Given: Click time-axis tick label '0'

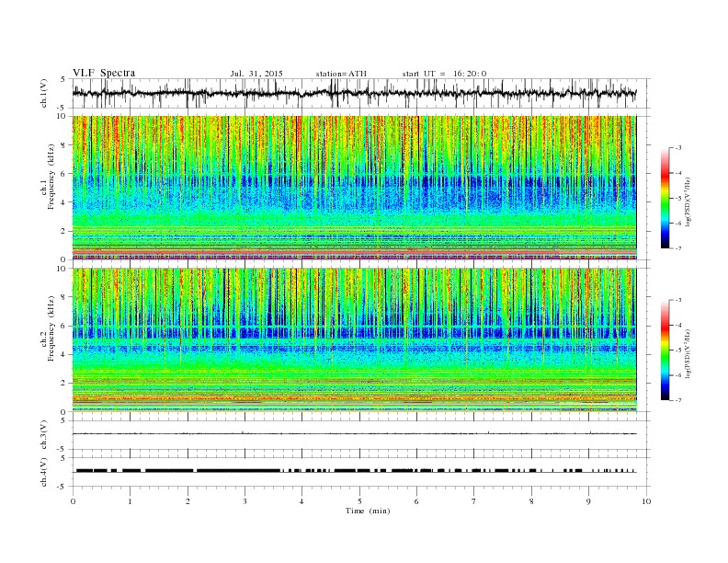Looking at the screenshot, I should [73, 501].
